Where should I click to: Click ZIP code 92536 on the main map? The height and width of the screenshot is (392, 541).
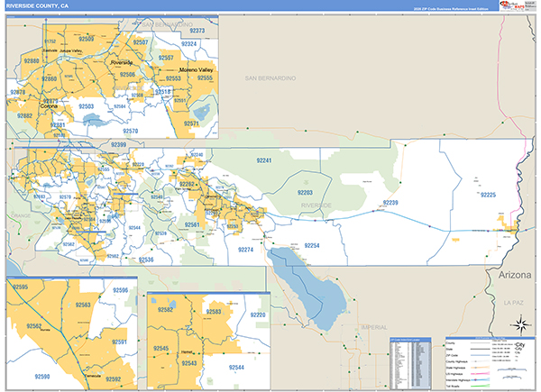point(146,260)
